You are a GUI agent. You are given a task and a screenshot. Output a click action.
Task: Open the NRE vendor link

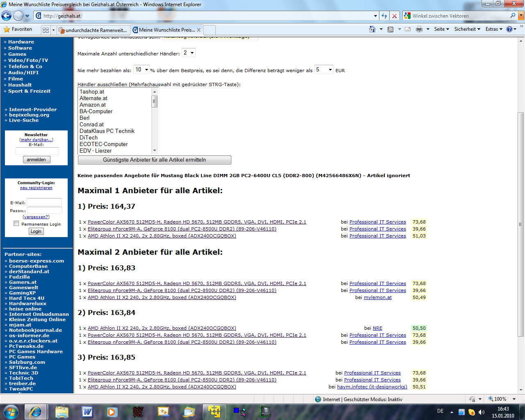click(377, 328)
